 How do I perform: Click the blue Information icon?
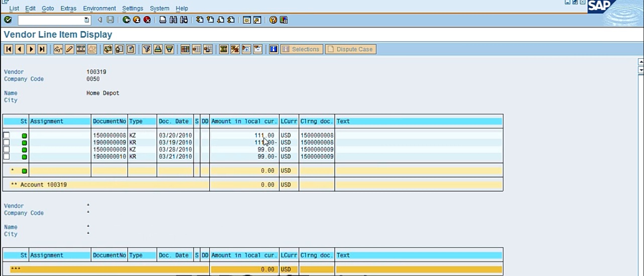274,49
